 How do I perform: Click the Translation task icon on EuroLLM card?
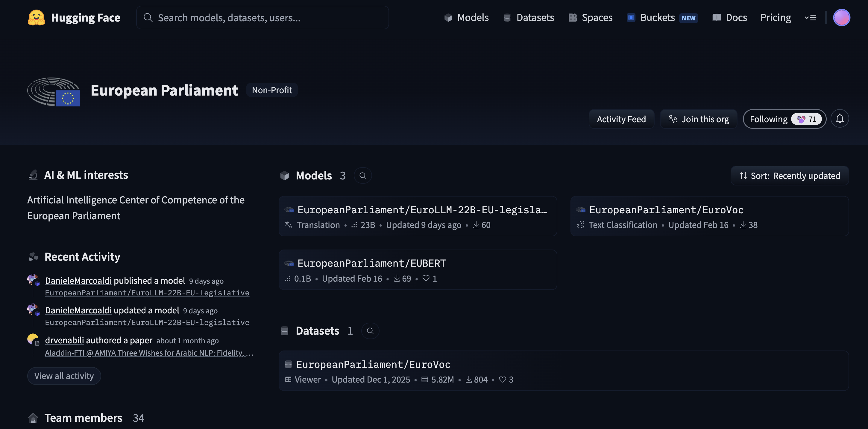pos(289,225)
